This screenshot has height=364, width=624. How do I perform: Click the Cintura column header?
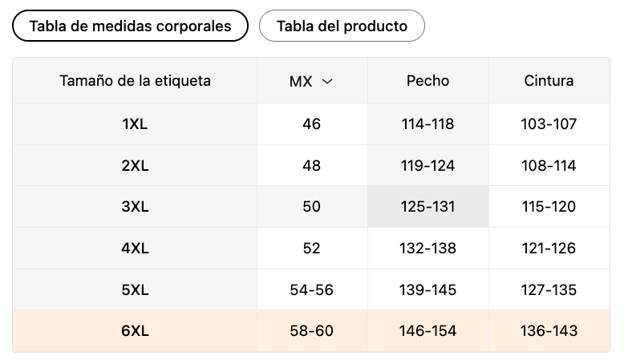pos(549,81)
